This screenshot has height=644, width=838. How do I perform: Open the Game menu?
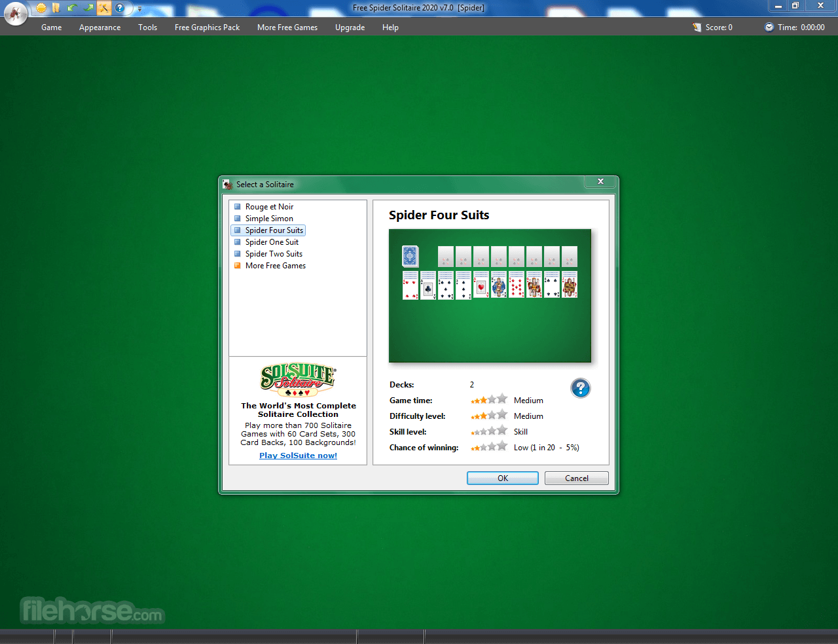[52, 27]
